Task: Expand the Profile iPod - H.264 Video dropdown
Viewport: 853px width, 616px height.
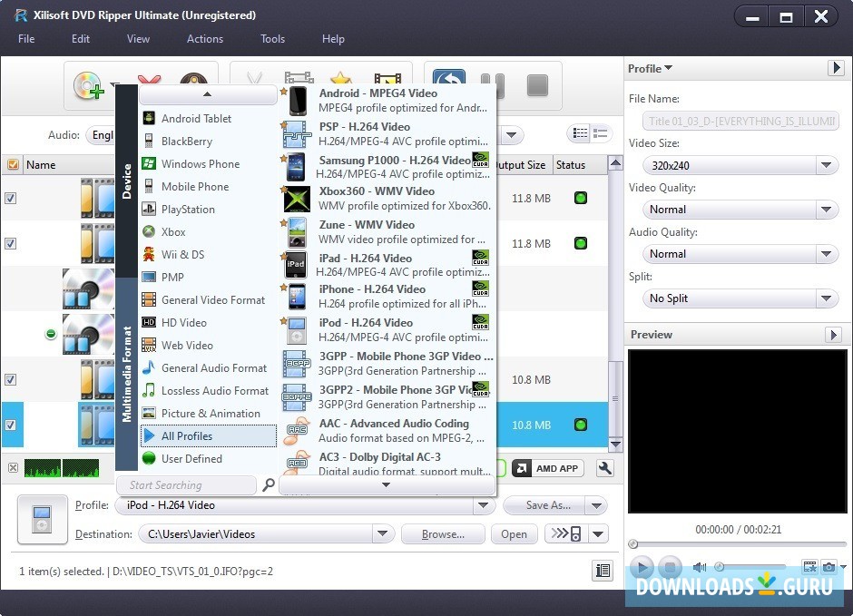Action: click(x=483, y=505)
